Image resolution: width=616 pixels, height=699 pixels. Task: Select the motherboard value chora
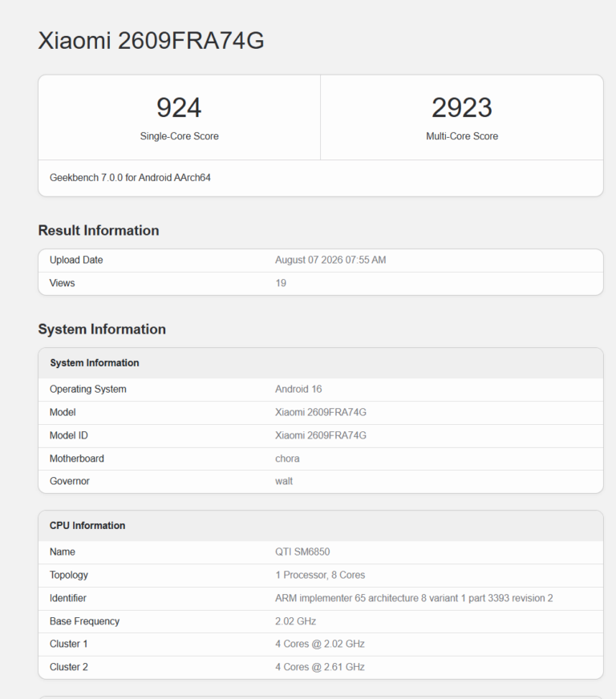(x=287, y=459)
